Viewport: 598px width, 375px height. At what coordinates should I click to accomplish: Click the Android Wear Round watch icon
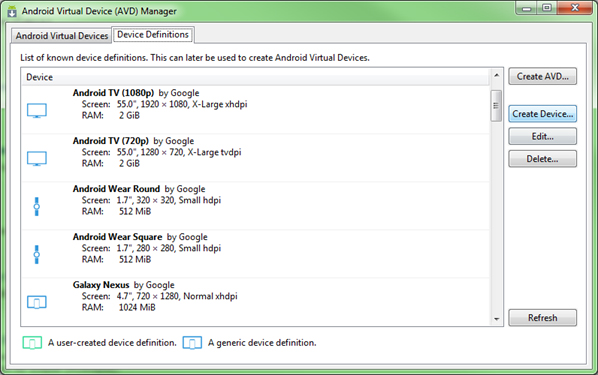click(37, 206)
